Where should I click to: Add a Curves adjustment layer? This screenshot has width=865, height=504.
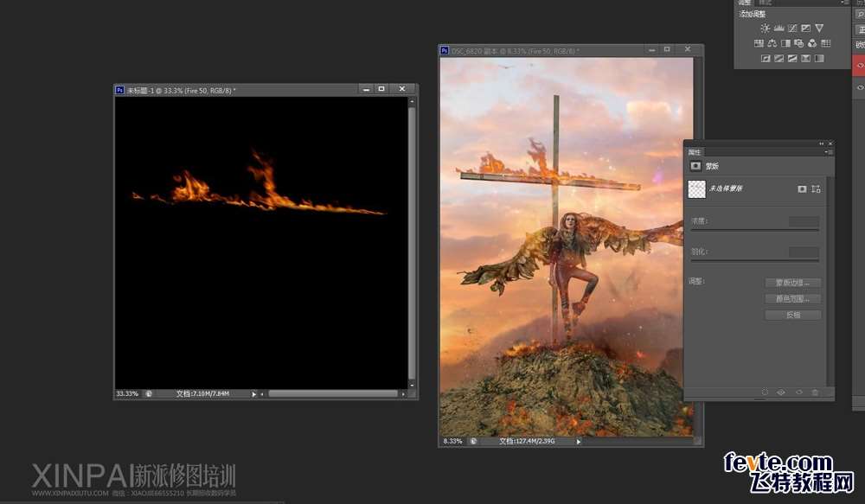[x=792, y=29]
